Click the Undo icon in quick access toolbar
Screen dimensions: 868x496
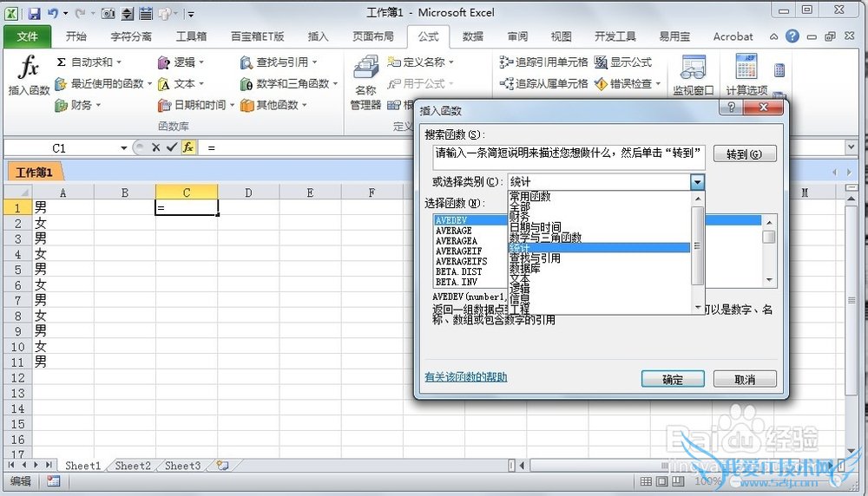coord(53,13)
